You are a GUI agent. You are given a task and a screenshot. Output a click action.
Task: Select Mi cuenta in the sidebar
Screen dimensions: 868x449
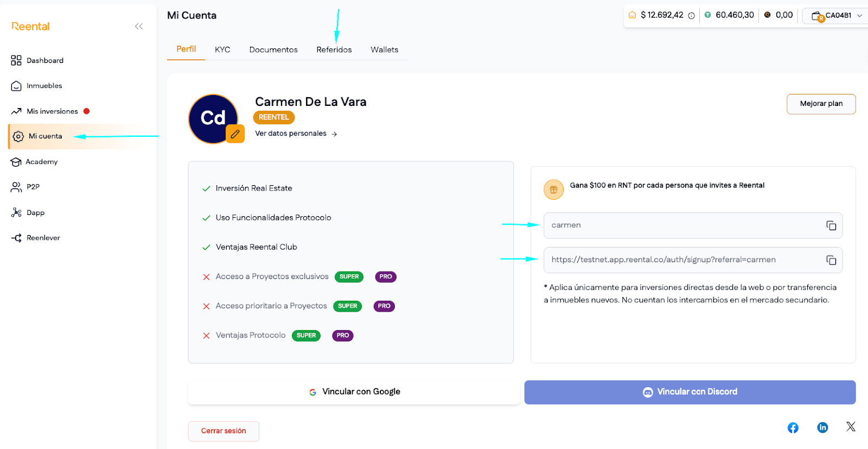[x=46, y=136]
